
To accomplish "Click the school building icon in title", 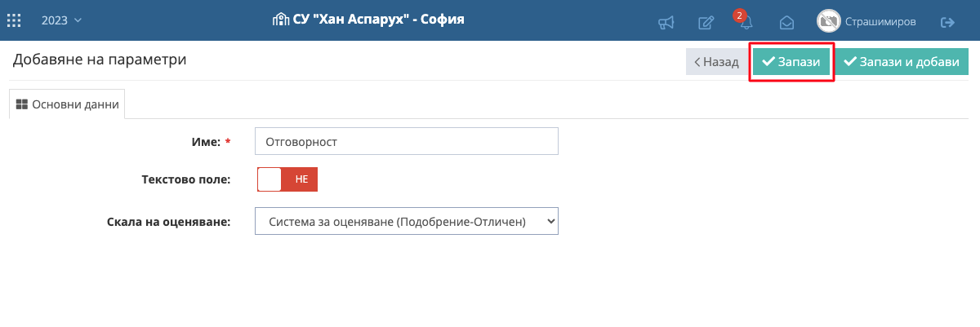I will 280,20.
